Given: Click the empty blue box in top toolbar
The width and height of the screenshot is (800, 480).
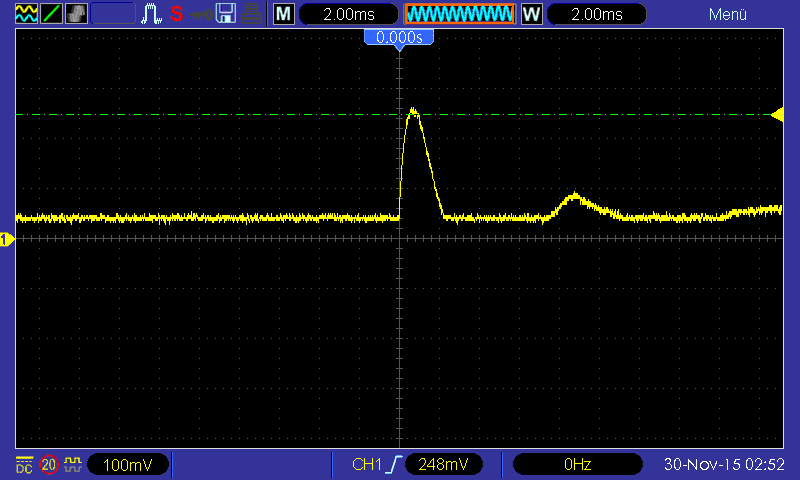Looking at the screenshot, I should [113, 13].
